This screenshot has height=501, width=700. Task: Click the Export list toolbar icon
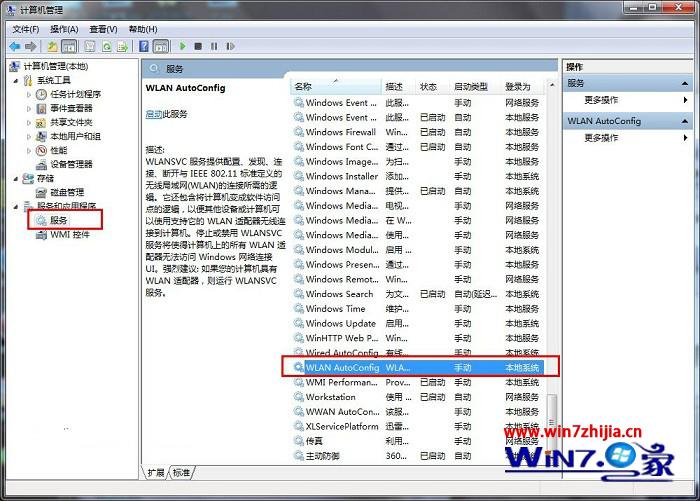(x=122, y=46)
